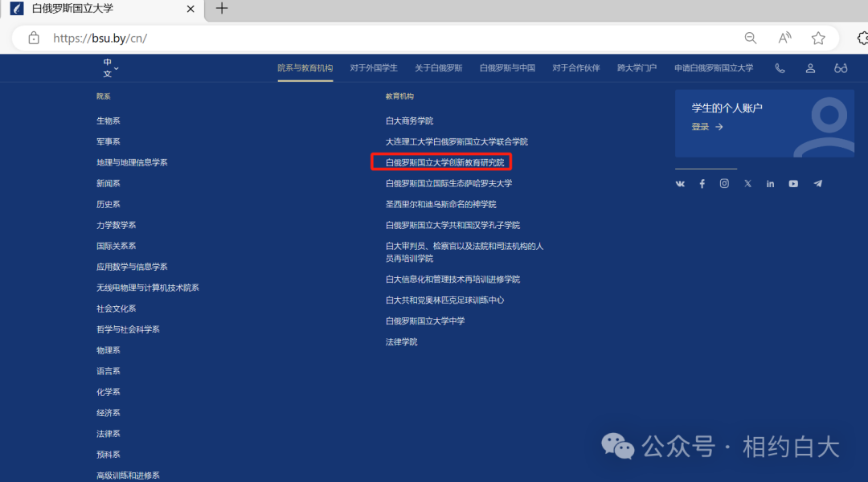Open the X (Twitter) icon link
The image size is (868, 482).
[x=748, y=184]
